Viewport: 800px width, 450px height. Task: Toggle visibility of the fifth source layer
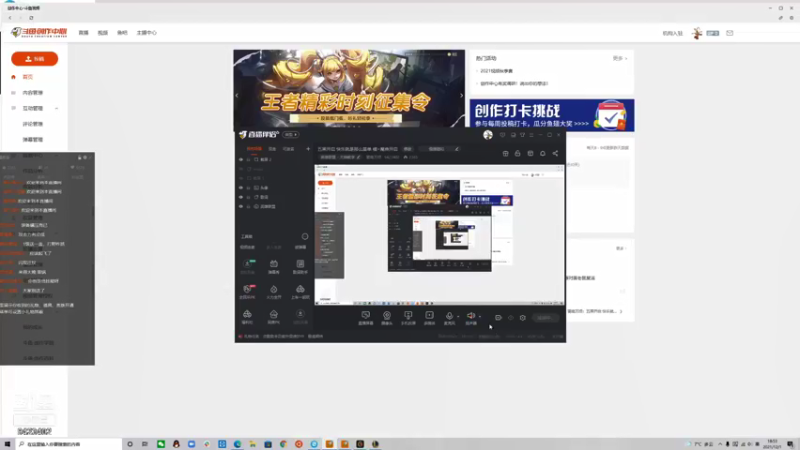[241, 197]
